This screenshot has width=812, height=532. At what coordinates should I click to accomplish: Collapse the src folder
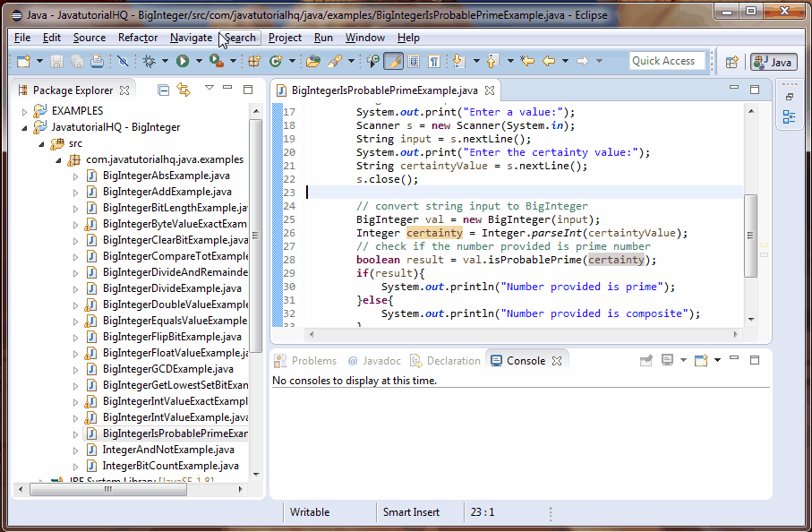click(x=41, y=143)
